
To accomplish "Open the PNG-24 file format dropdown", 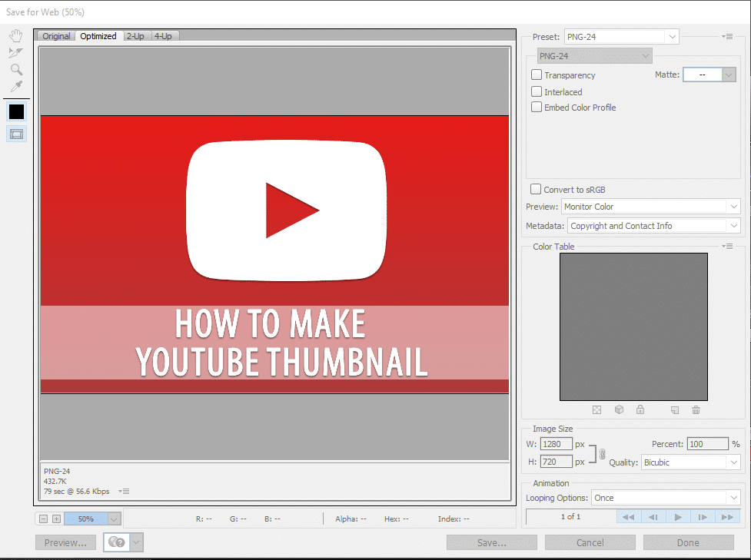I will pyautogui.click(x=594, y=56).
